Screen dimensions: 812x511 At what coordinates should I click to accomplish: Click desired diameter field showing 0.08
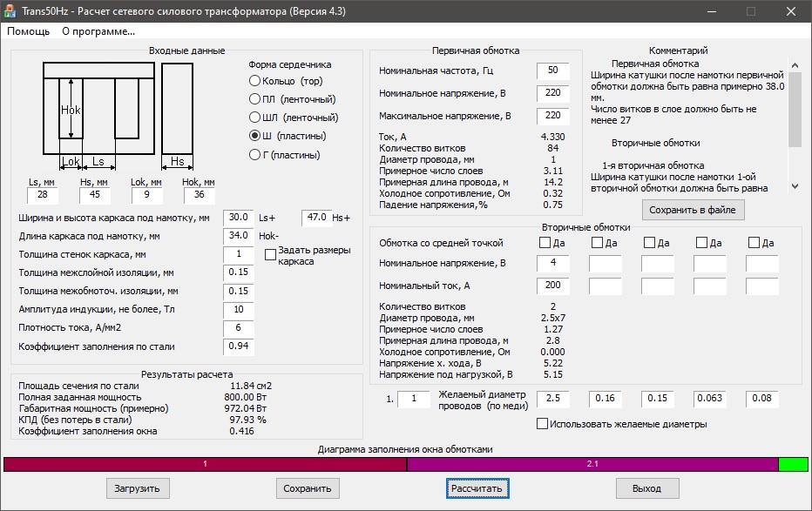(x=762, y=399)
